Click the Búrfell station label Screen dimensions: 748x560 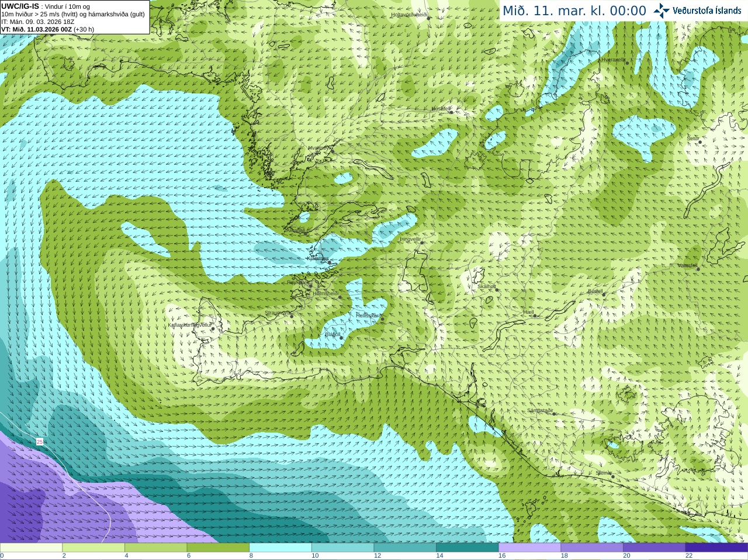tap(595, 291)
